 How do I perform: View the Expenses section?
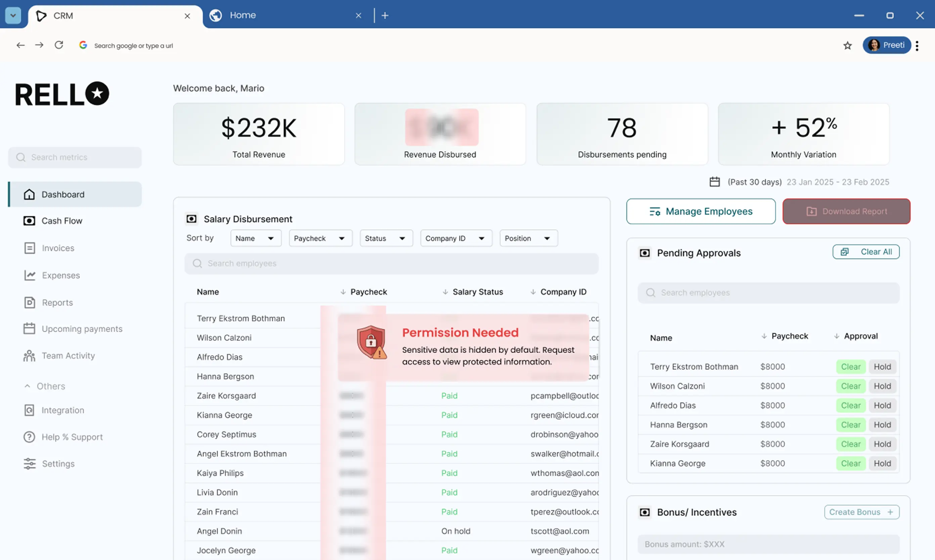pos(60,275)
